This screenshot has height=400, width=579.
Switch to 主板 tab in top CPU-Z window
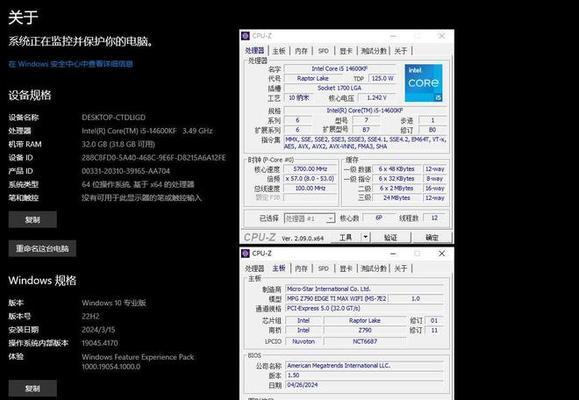pyautogui.click(x=279, y=51)
